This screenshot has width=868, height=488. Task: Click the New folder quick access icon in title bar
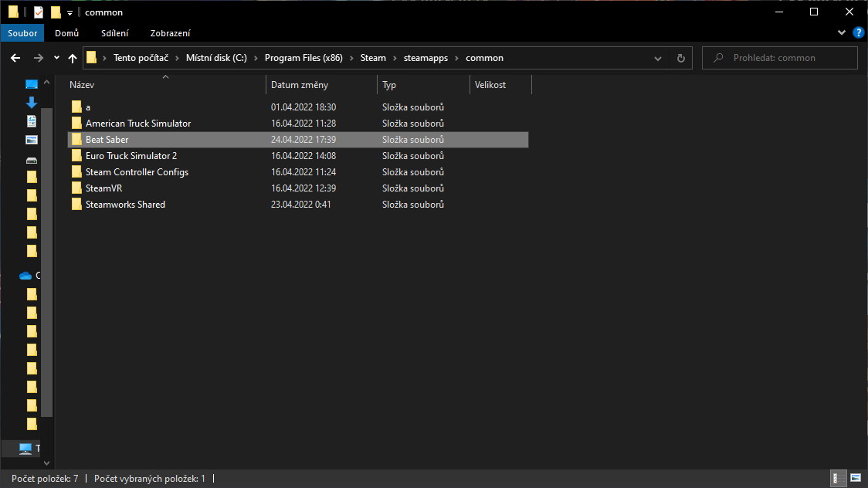56,12
